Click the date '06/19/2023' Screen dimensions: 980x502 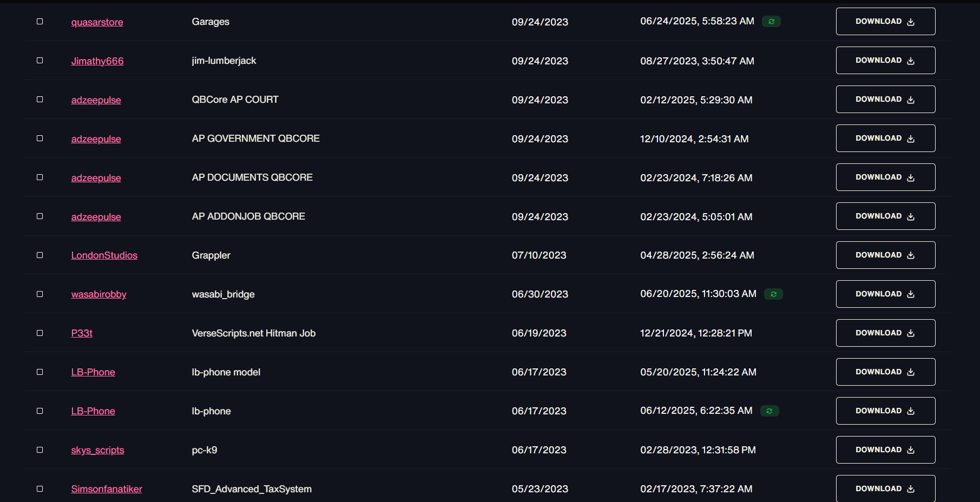point(539,333)
